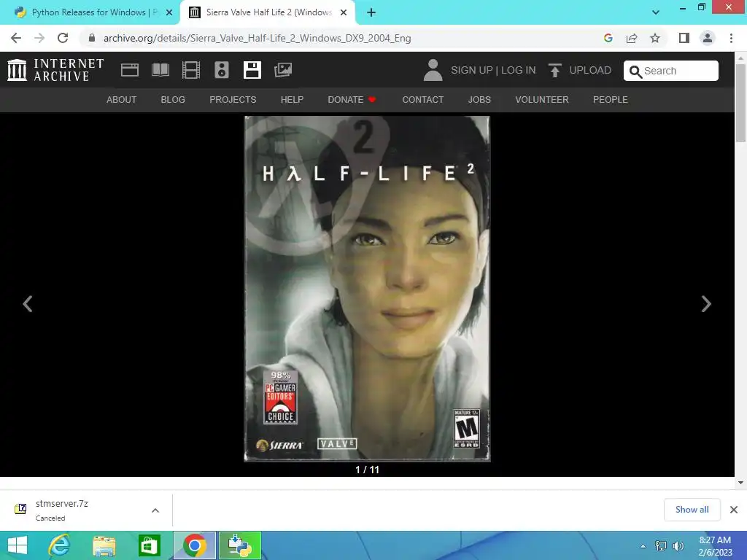
Task: Close the downloads bar
Action: pos(734,510)
